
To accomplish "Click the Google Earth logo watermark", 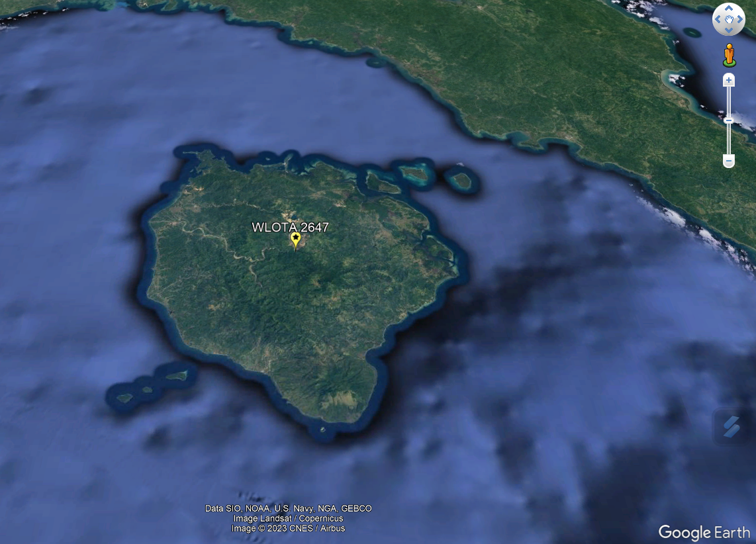I will 704,532.
